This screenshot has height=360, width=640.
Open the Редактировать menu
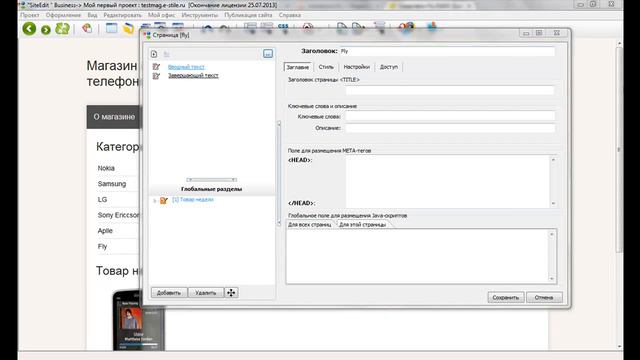click(122, 15)
